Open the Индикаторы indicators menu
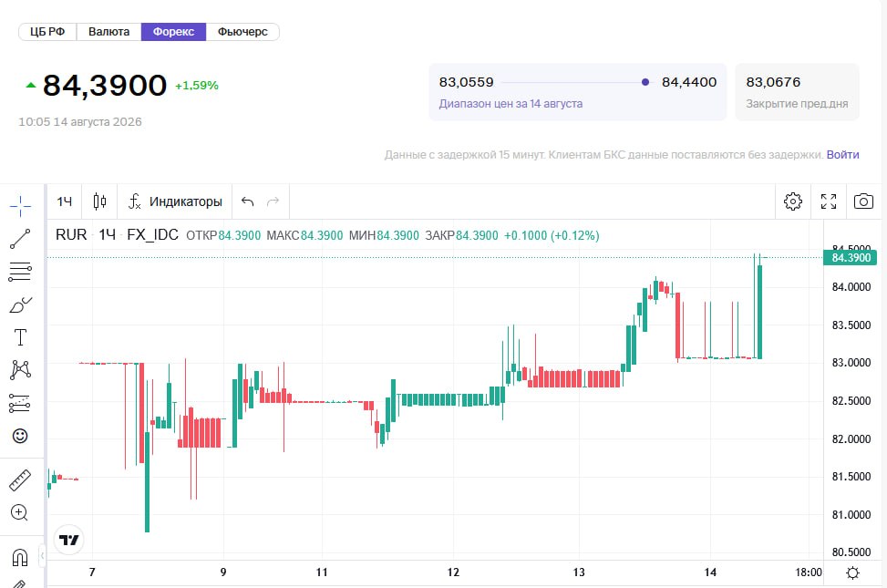887x588 pixels. tap(175, 201)
